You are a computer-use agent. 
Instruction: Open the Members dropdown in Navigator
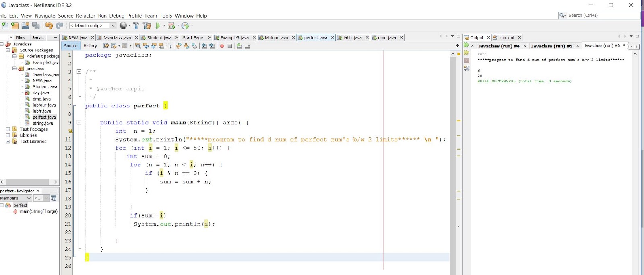[x=16, y=198]
